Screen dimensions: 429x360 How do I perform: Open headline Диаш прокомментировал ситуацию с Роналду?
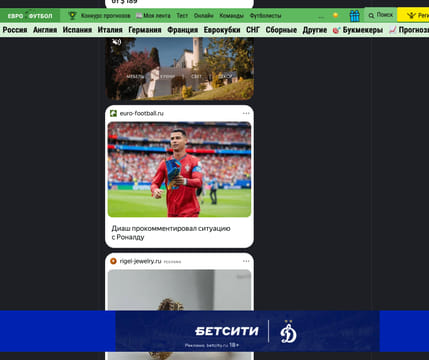click(171, 233)
